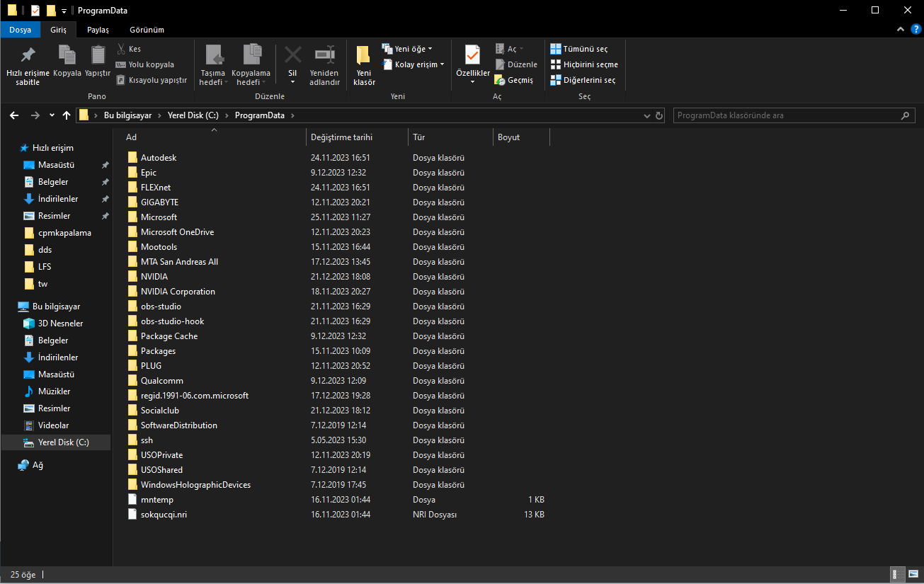Viewport: 924px width, 584px height.
Task: Select the Autodesk folder
Action: pos(159,158)
